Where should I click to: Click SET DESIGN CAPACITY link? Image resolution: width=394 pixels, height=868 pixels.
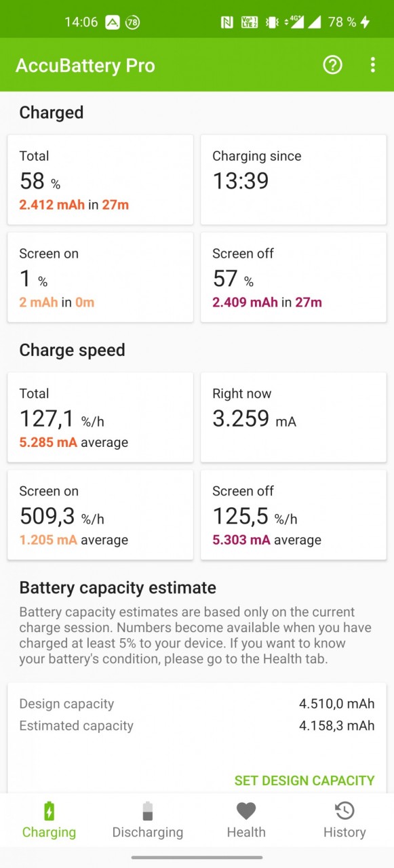tap(304, 781)
